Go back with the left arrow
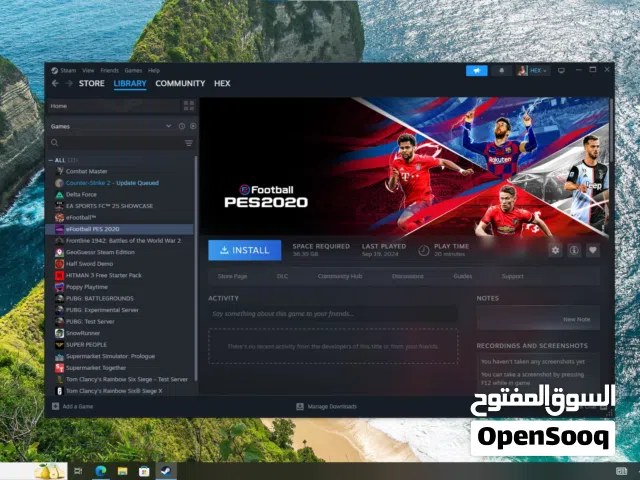The image size is (640, 480). [x=55, y=83]
